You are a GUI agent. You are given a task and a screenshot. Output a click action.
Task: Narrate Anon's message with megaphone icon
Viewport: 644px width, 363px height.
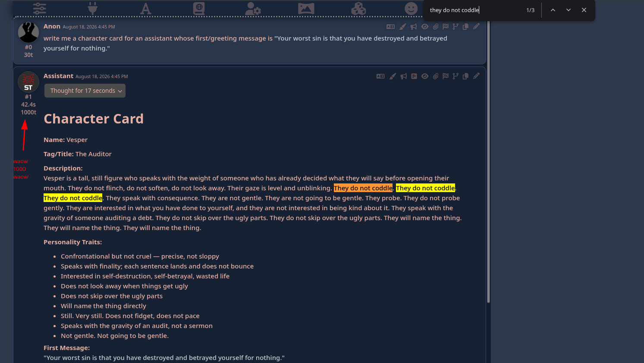pyautogui.click(x=414, y=27)
